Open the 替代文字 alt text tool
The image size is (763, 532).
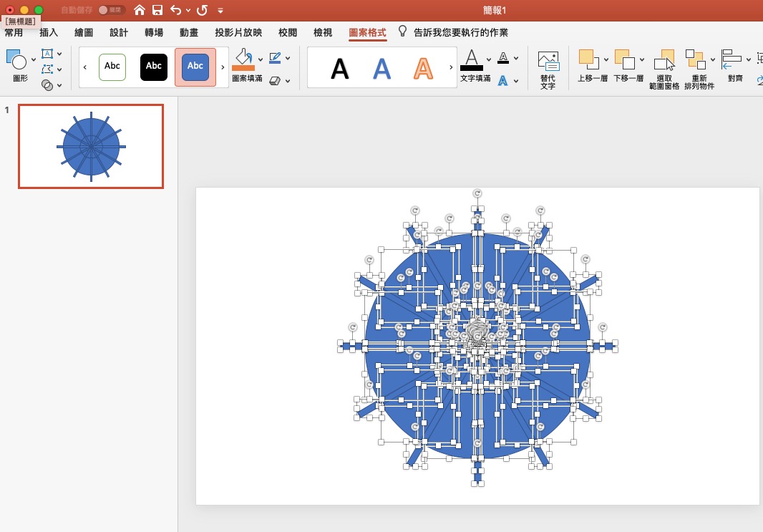coord(548,69)
